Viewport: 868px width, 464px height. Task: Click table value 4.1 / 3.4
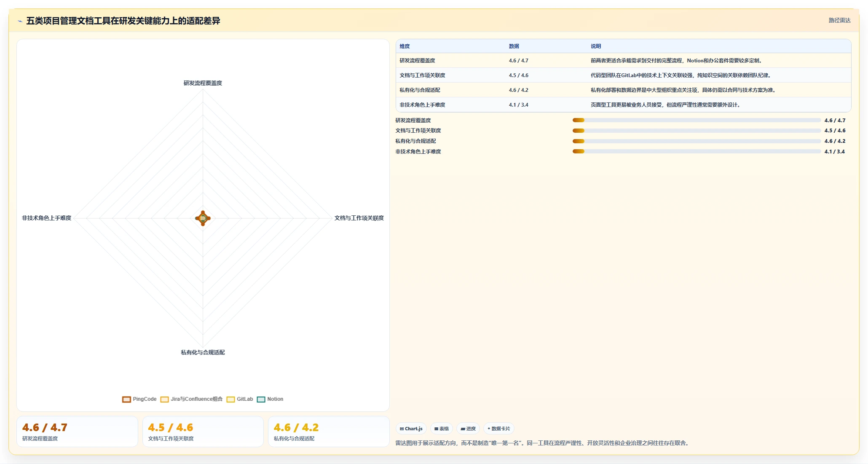518,105
